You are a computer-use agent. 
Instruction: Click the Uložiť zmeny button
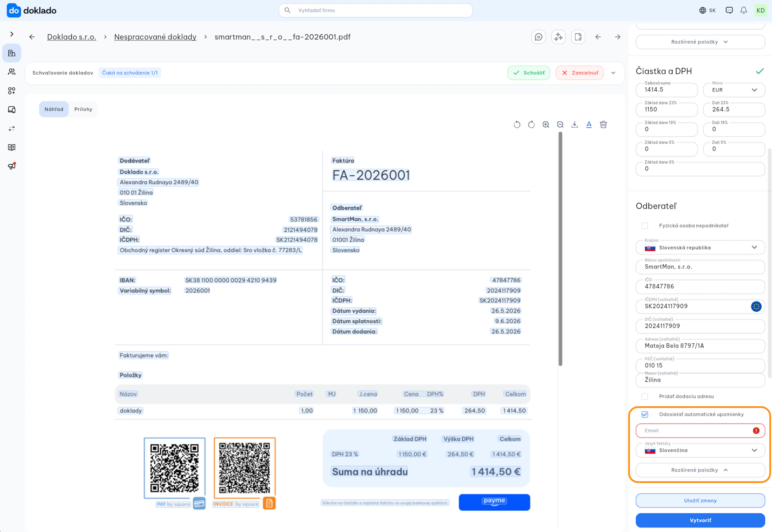pyautogui.click(x=700, y=501)
